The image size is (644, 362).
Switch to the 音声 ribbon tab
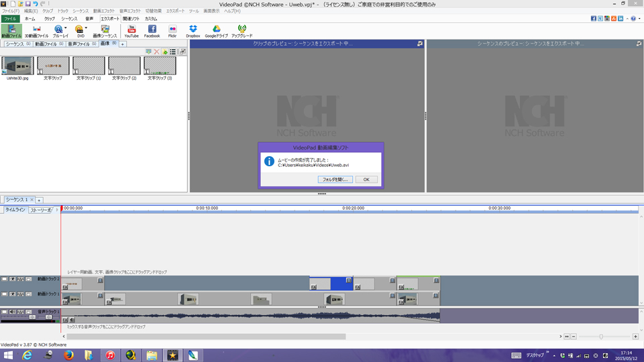coord(89,19)
